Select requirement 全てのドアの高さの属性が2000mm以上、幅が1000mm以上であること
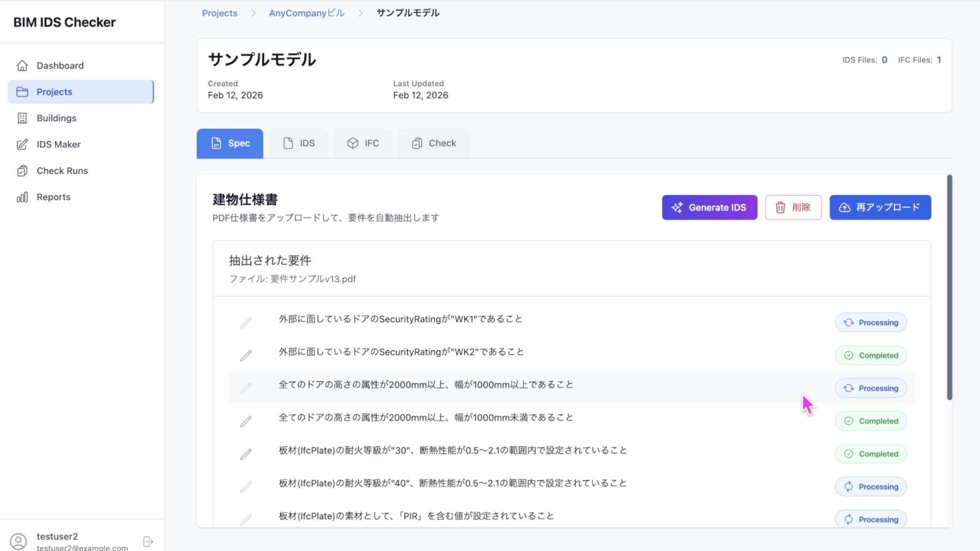The width and height of the screenshot is (980, 551). pos(426,385)
